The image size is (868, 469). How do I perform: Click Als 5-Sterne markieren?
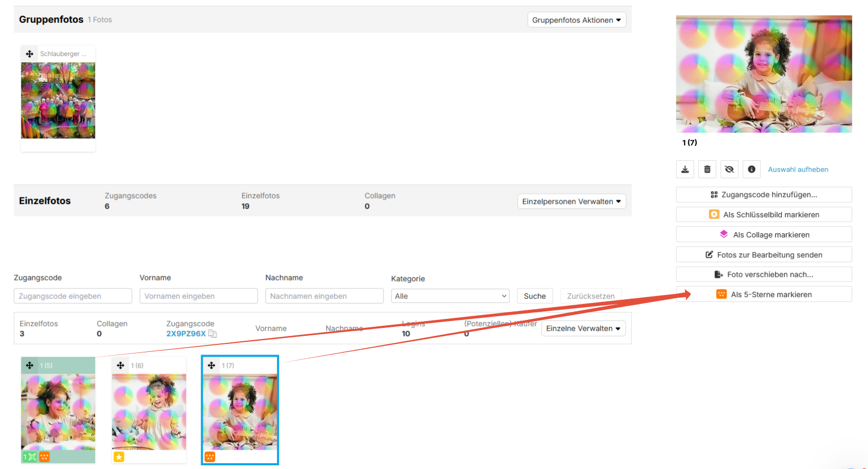coord(764,294)
